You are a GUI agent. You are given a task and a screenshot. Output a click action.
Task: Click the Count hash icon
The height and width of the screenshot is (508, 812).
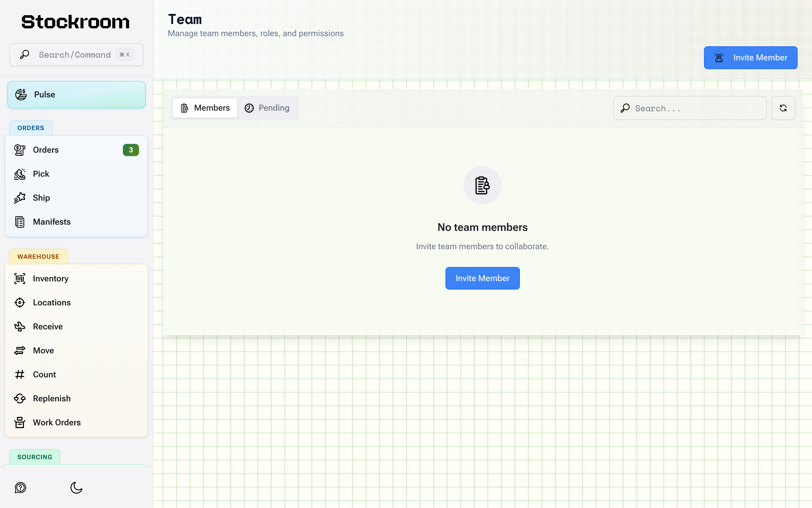pos(20,374)
